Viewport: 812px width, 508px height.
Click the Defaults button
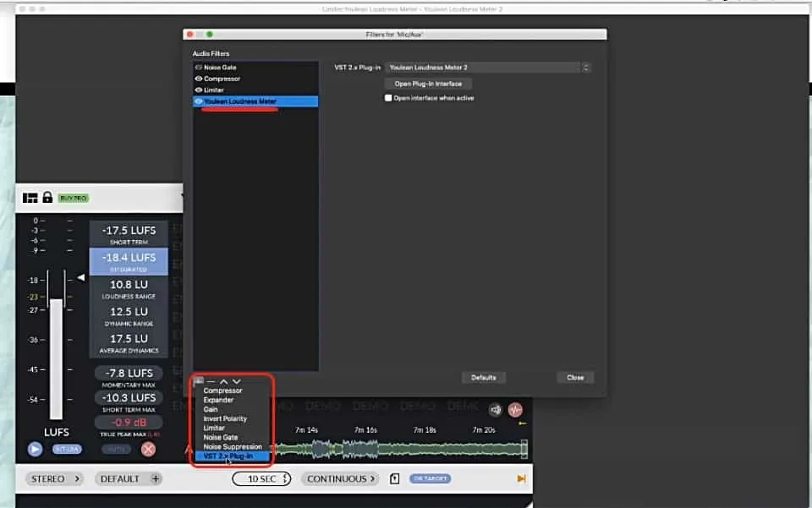[484, 378]
